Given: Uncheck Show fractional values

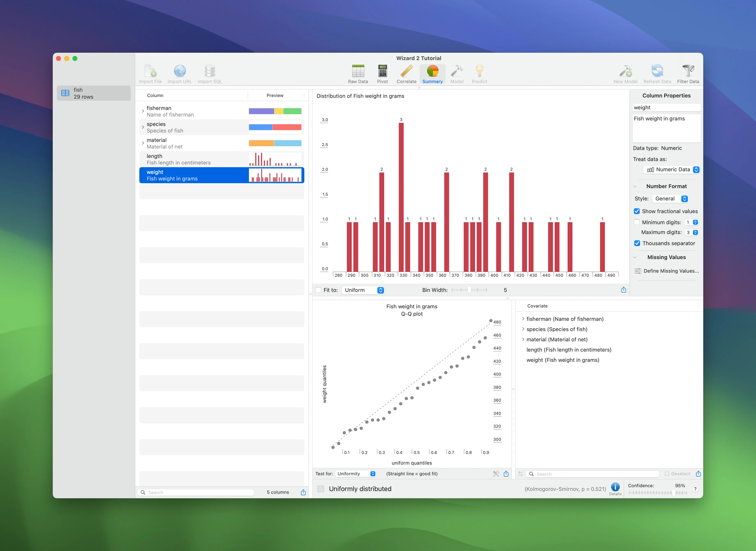Looking at the screenshot, I should pyautogui.click(x=637, y=211).
